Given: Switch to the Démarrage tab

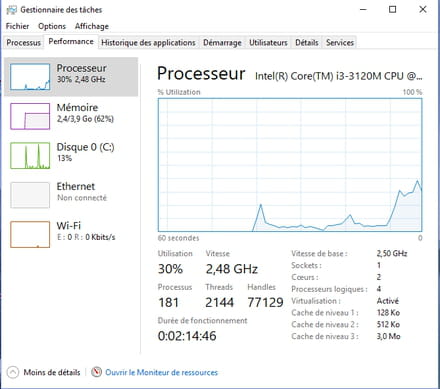Looking at the screenshot, I should click(222, 43).
